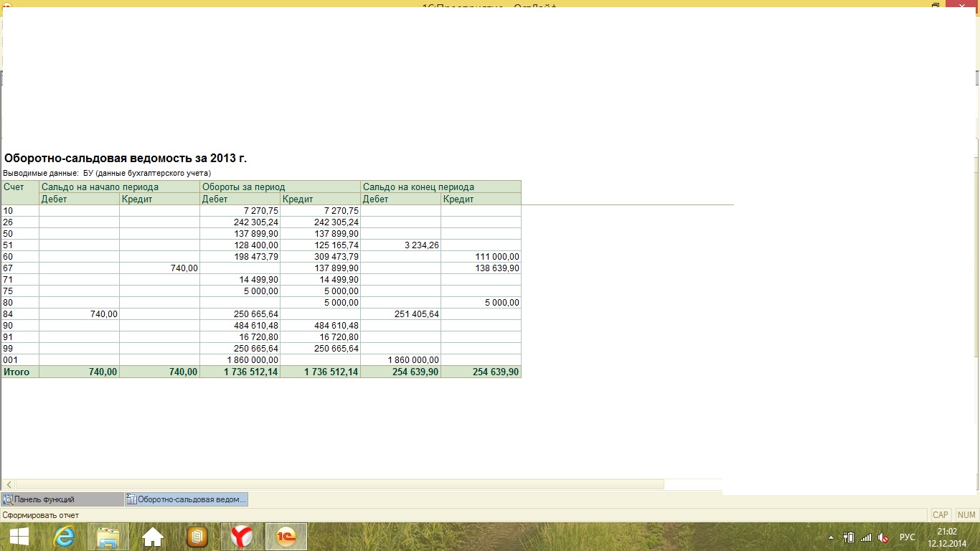Open the orange clipboard app in the taskbar
The width and height of the screenshot is (980, 551).
tap(197, 537)
